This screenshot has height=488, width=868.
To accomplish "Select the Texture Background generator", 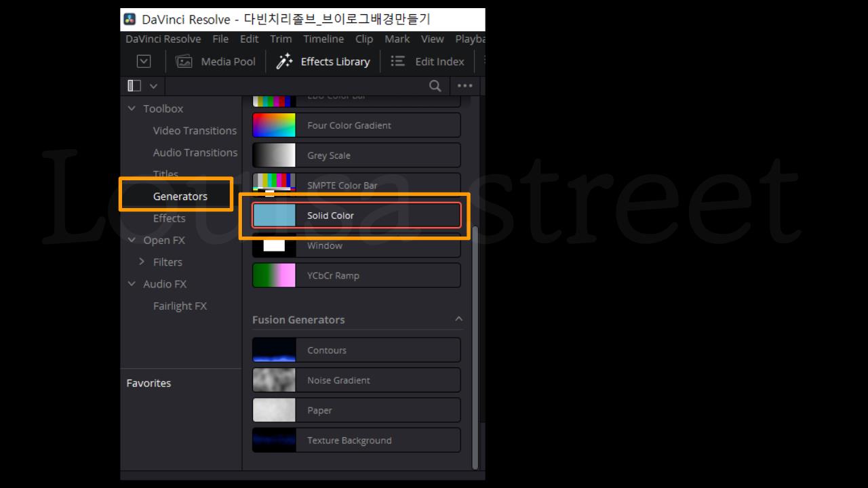I will pos(357,440).
